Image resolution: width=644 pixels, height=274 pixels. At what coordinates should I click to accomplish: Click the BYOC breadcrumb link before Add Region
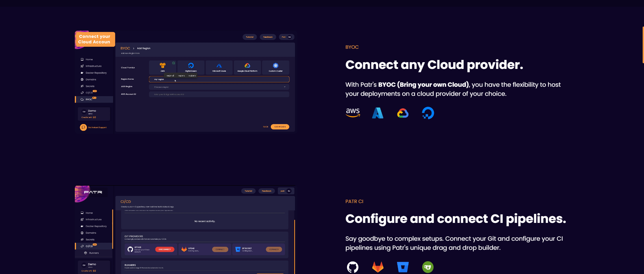pyautogui.click(x=125, y=48)
